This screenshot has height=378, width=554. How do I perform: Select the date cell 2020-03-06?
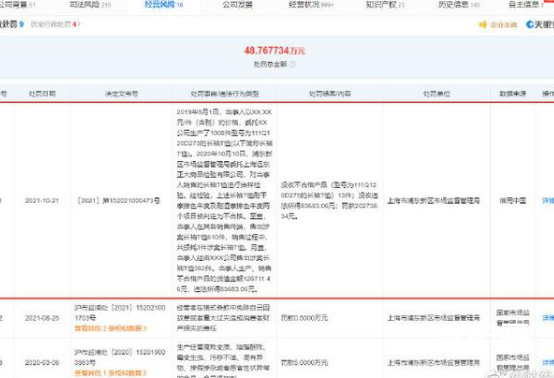pos(42,363)
